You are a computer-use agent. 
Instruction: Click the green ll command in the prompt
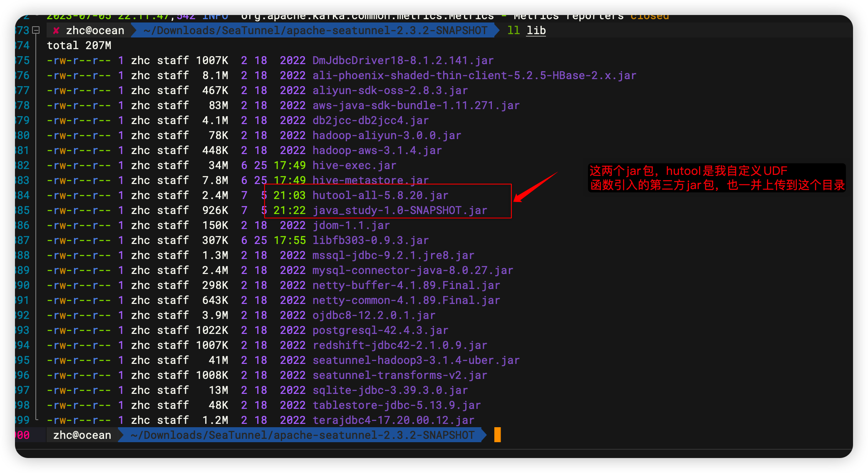(x=513, y=30)
